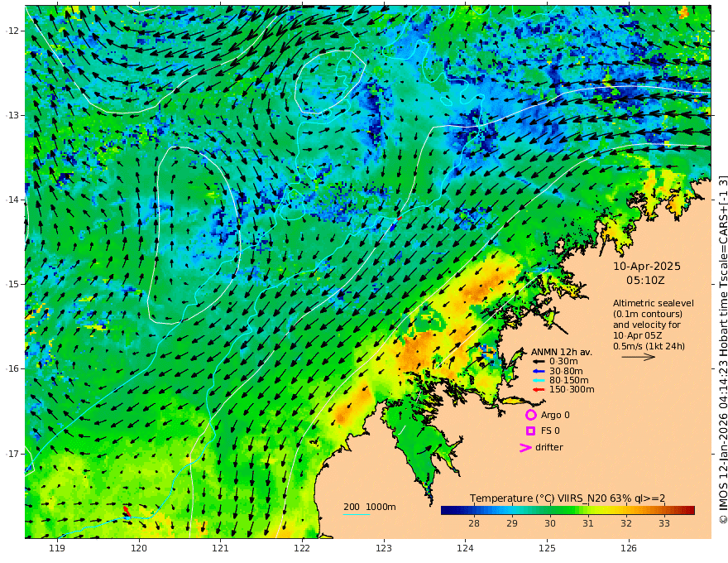Click the 'FS 0' label
The image size is (728, 563).
[x=550, y=431]
